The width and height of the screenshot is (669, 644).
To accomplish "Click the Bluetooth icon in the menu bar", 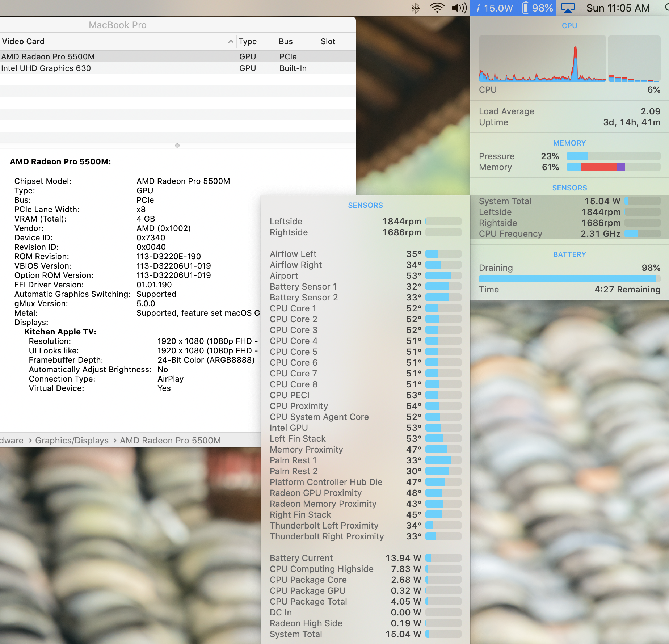I will [416, 8].
